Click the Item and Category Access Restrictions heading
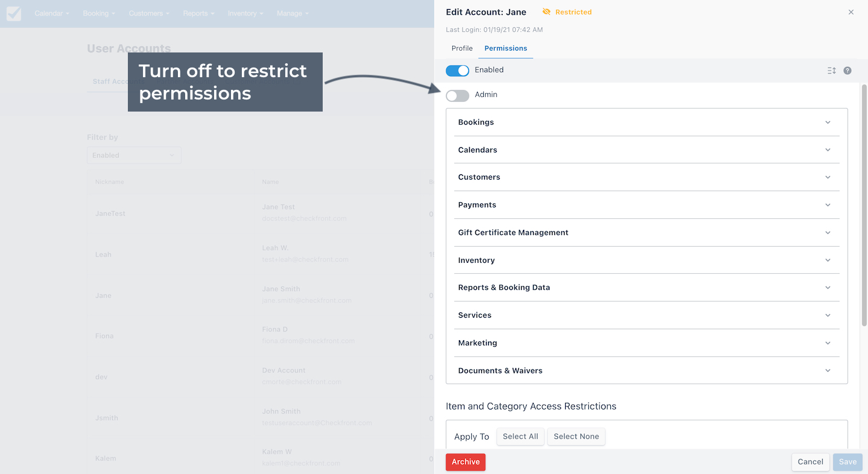This screenshot has height=474, width=868. tap(531, 406)
